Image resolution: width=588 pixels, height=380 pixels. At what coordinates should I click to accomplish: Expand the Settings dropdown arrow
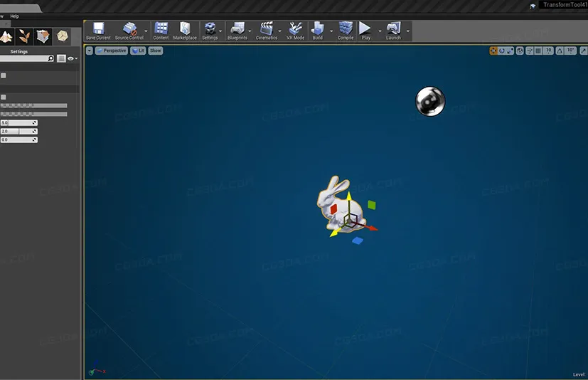point(220,31)
